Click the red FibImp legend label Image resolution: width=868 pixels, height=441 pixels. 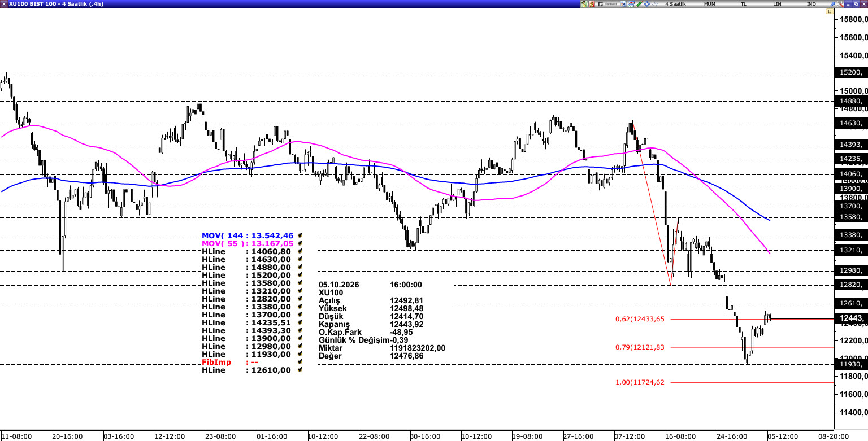(216, 362)
